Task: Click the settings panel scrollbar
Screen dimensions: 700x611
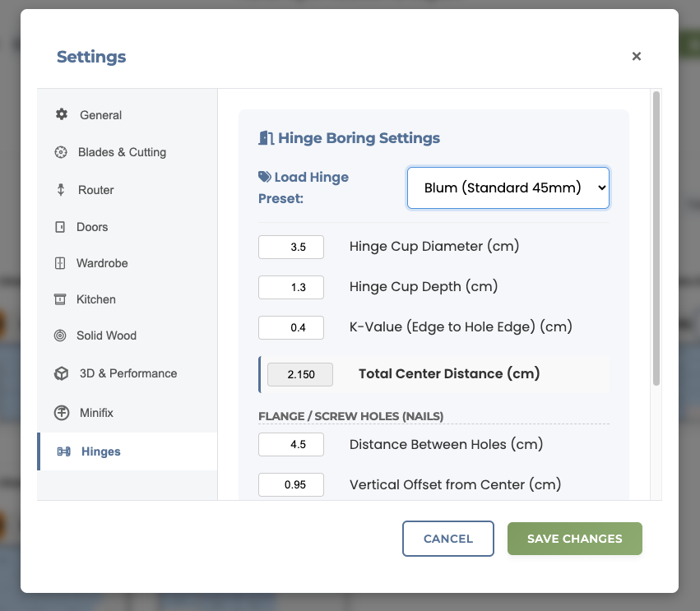Action: click(656, 238)
